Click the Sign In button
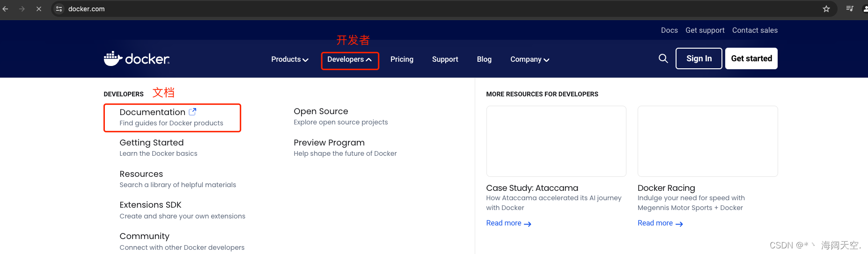 [699, 58]
